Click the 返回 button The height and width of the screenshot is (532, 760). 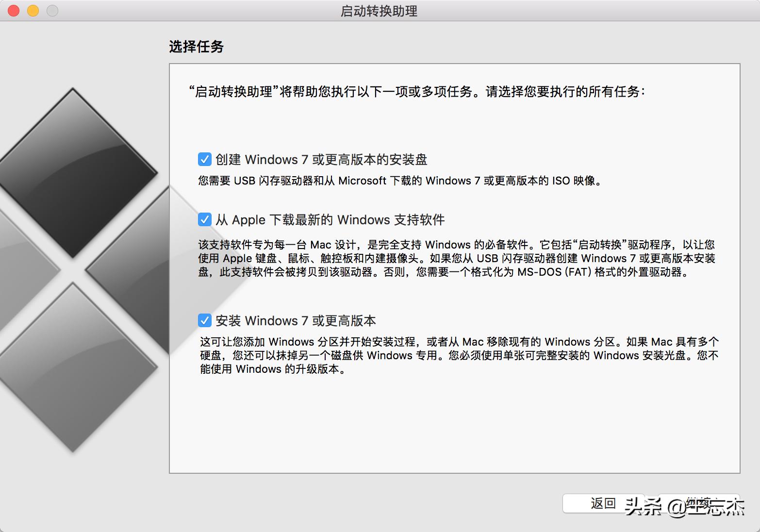(603, 503)
